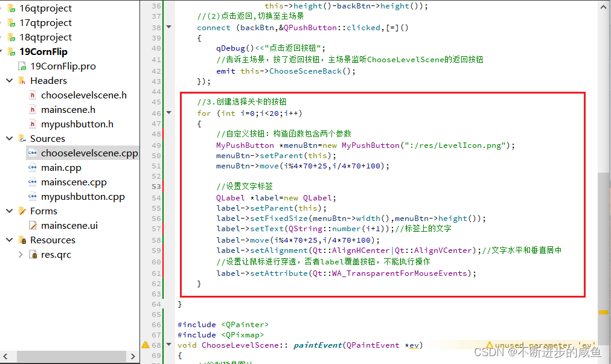The width and height of the screenshot is (611, 364).
Task: Select the Sources folder label
Action: [x=48, y=139]
